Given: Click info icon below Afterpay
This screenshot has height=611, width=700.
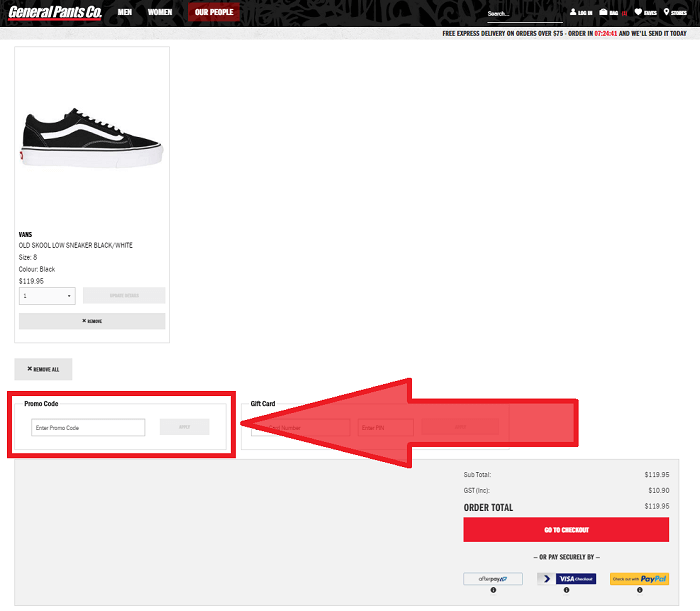Looking at the screenshot, I should [x=493, y=590].
